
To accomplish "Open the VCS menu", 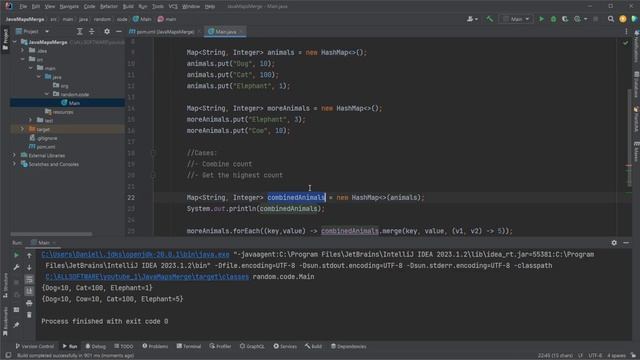I will pyautogui.click(x=173, y=7).
